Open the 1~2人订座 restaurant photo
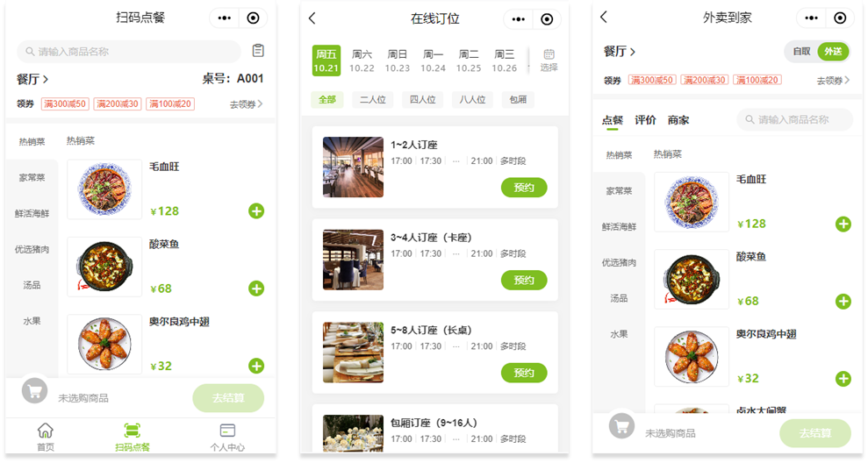868x463 pixels. [353, 167]
